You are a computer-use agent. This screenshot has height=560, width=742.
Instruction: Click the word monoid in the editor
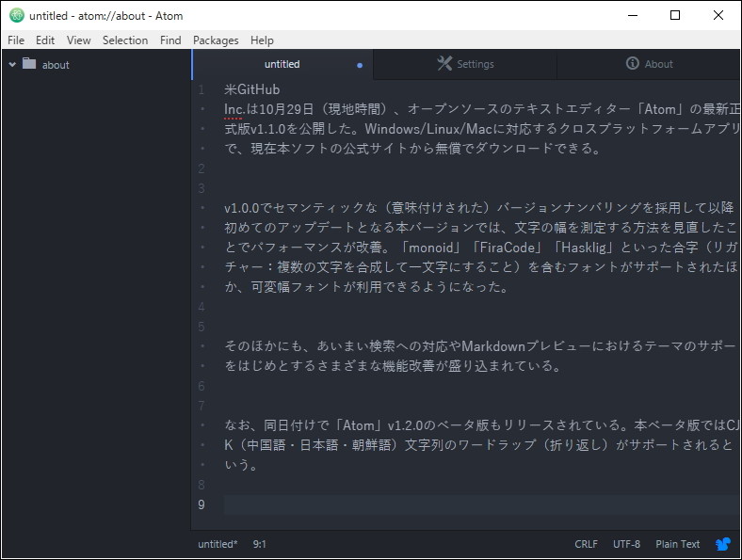pos(431,248)
